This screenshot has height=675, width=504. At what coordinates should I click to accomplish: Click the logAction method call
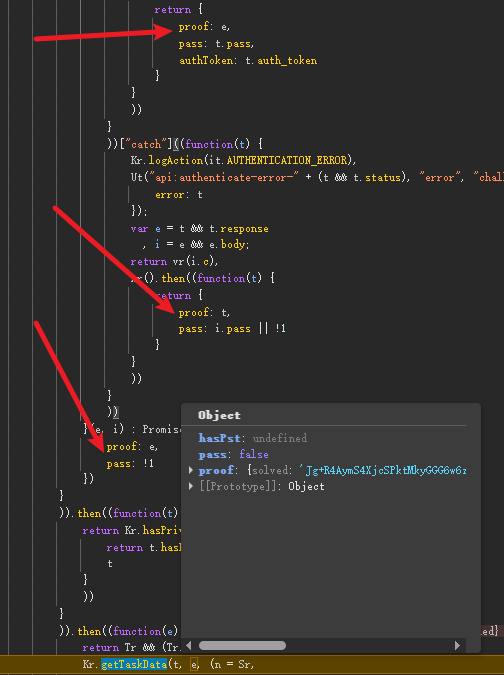[176, 161]
